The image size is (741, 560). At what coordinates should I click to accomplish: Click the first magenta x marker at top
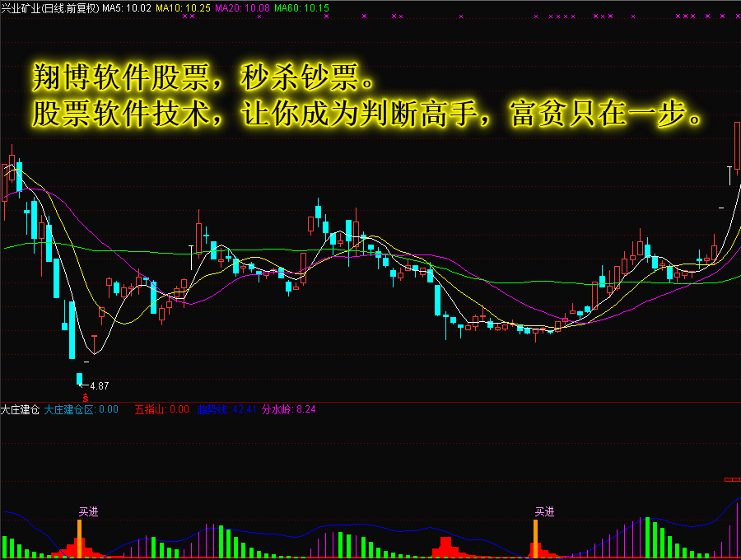[184, 16]
